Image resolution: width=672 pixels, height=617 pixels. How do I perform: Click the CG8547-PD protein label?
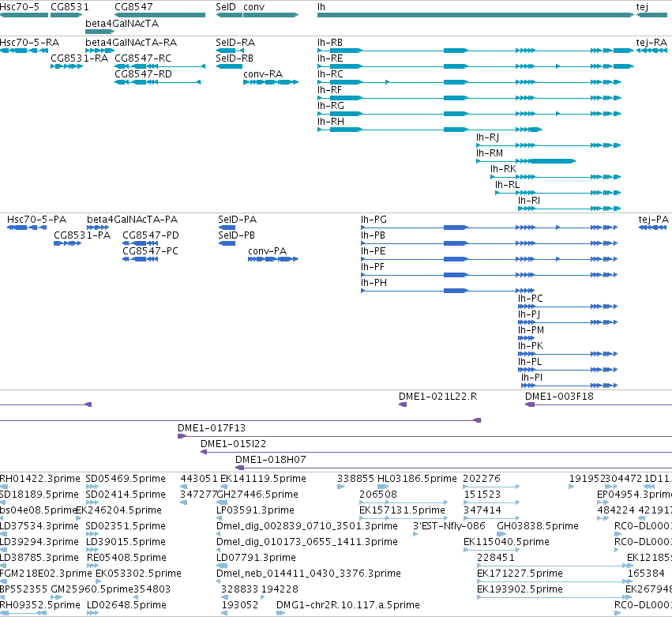151,235
